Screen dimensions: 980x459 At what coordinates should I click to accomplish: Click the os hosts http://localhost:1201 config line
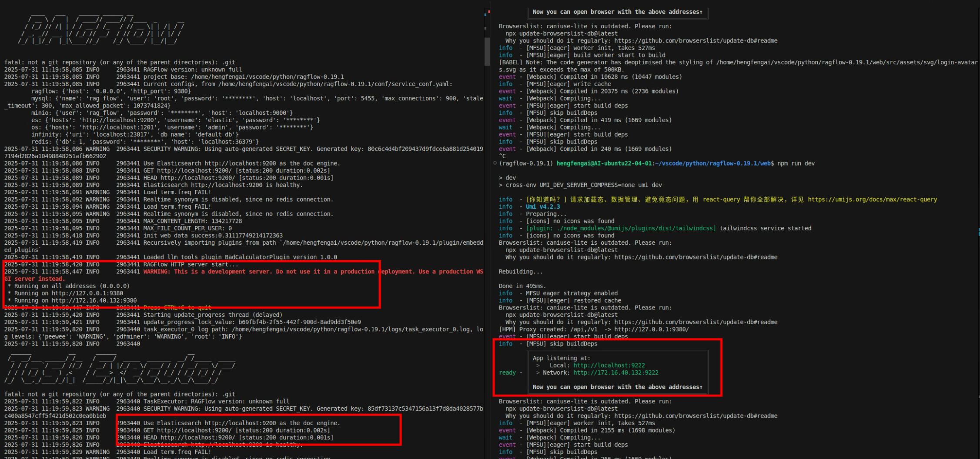coord(172,127)
